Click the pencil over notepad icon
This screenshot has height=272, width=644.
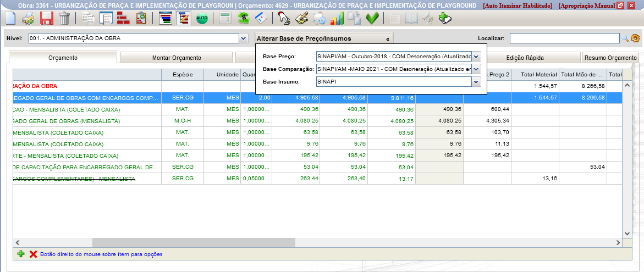click(x=302, y=19)
